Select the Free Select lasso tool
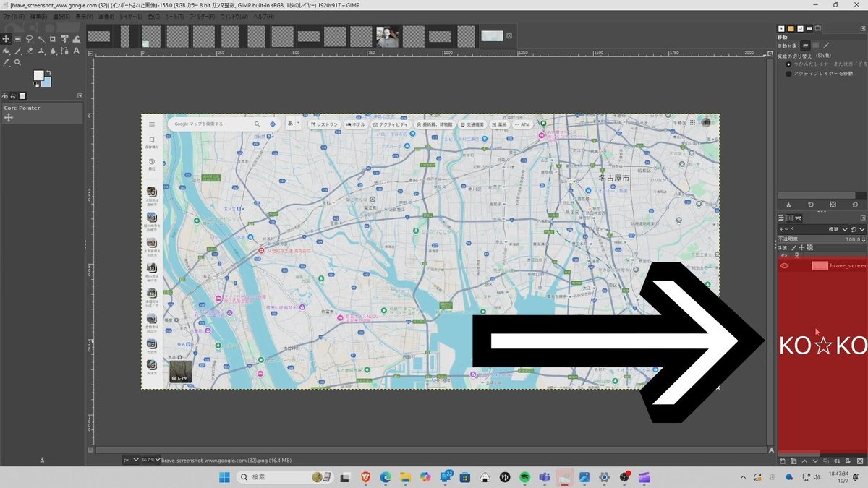The width and height of the screenshot is (868, 488). pos(29,39)
